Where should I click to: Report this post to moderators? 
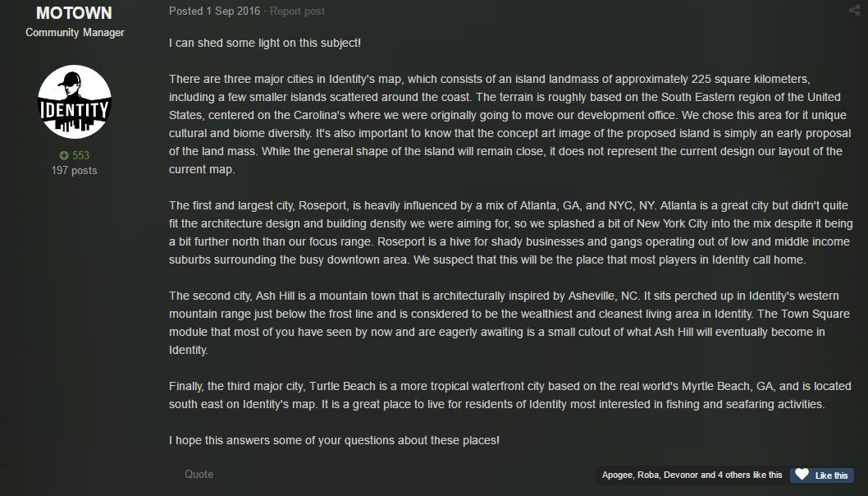click(297, 11)
